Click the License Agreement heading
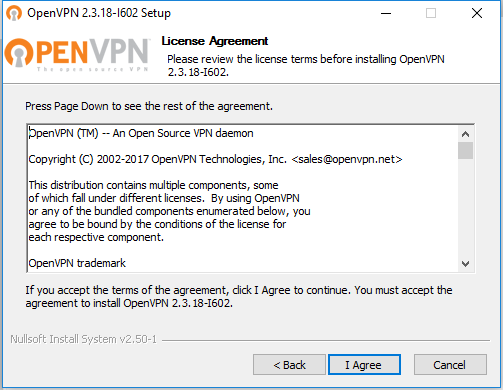The width and height of the screenshot is (503, 390). (215, 41)
